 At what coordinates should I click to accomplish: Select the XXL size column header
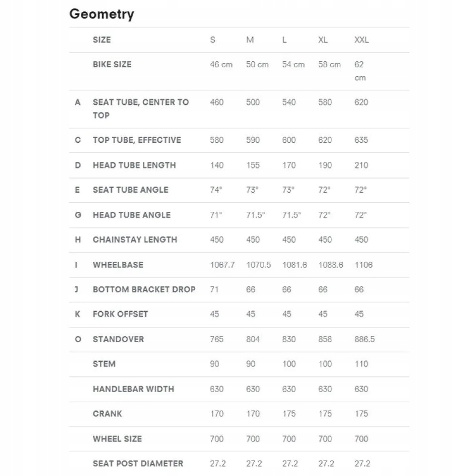pos(362,40)
